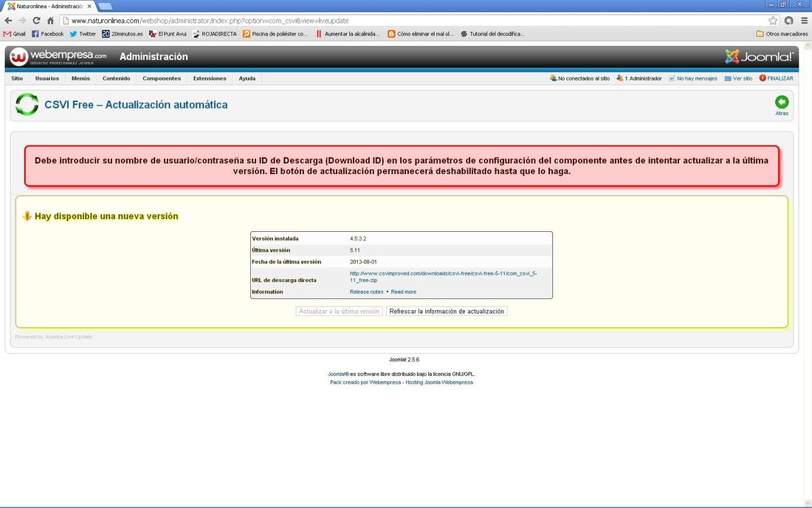Click the 1 Administrador status item
This screenshot has width=812, height=508.
(639, 78)
